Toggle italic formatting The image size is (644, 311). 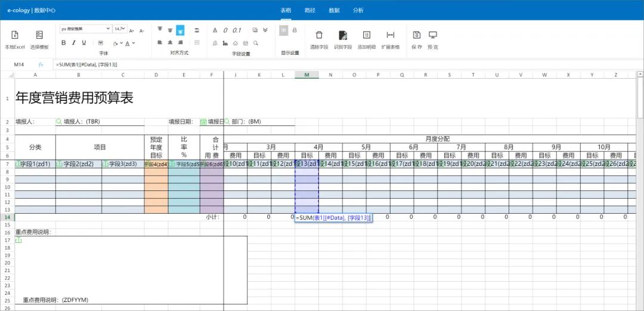(x=74, y=43)
